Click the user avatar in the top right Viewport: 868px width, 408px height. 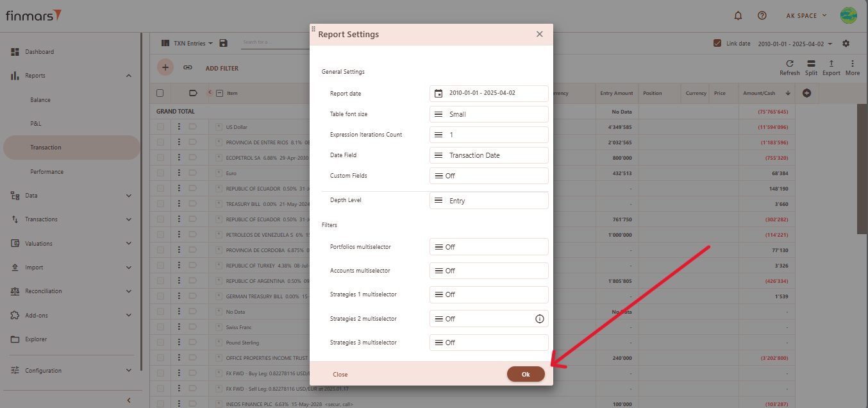pyautogui.click(x=848, y=15)
